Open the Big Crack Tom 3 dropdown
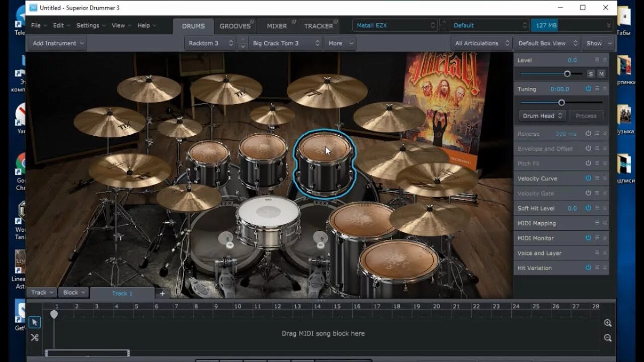This screenshot has width=644, height=362. [286, 43]
